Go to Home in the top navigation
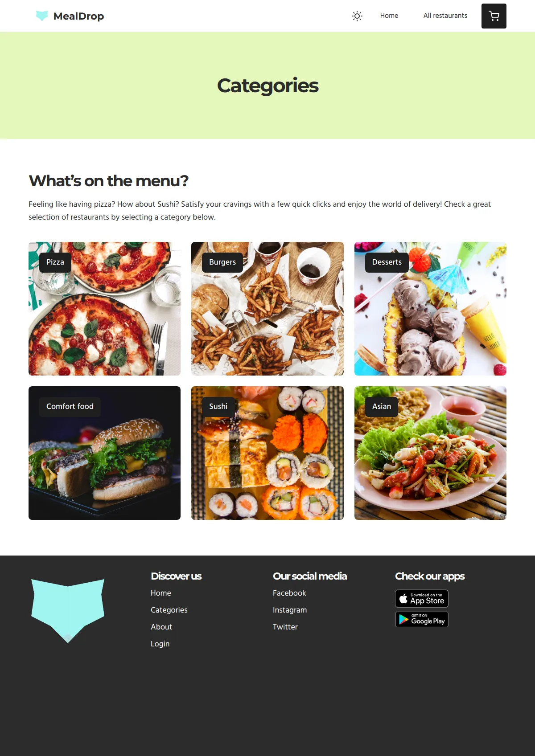This screenshot has height=756, width=535. 389,16
